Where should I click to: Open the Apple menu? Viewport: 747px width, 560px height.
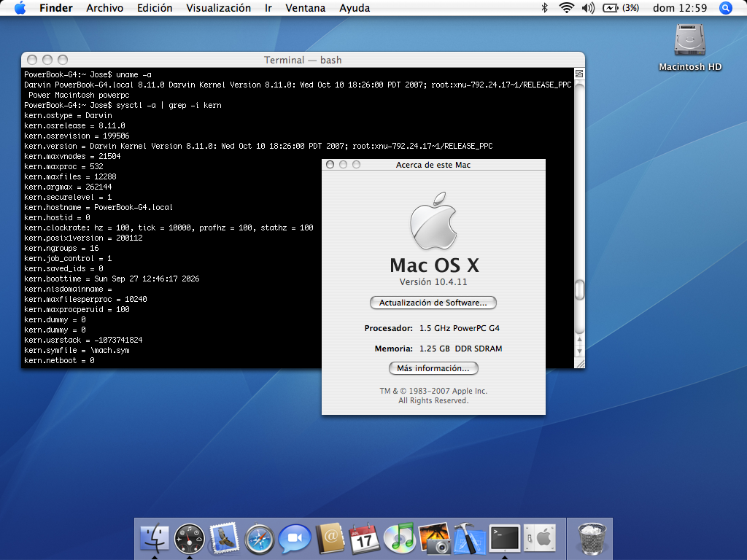(20, 7)
